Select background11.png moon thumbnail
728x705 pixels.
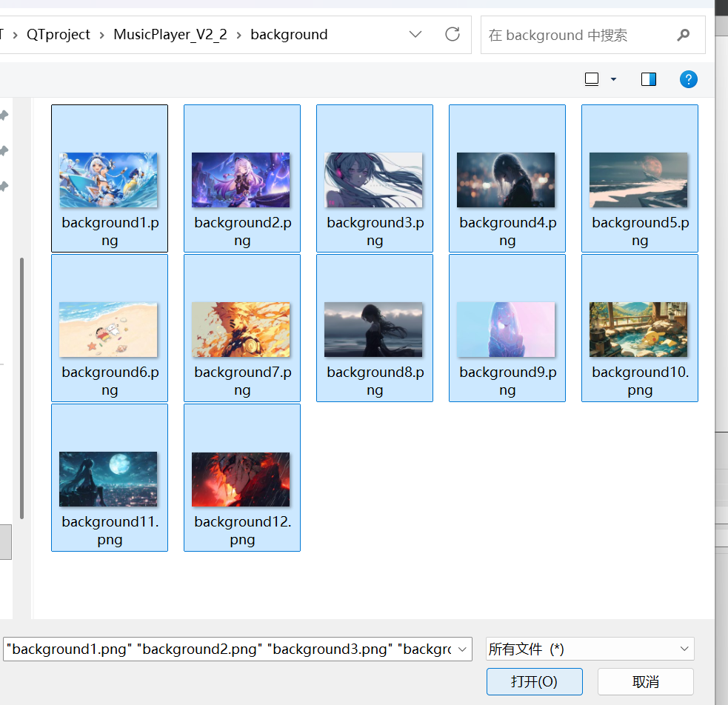tap(108, 479)
